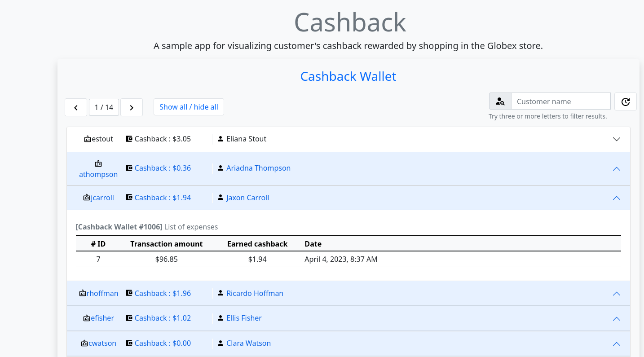Click the April 4, 2023, 8:37 AM date
644x357 pixels.
(x=341, y=259)
